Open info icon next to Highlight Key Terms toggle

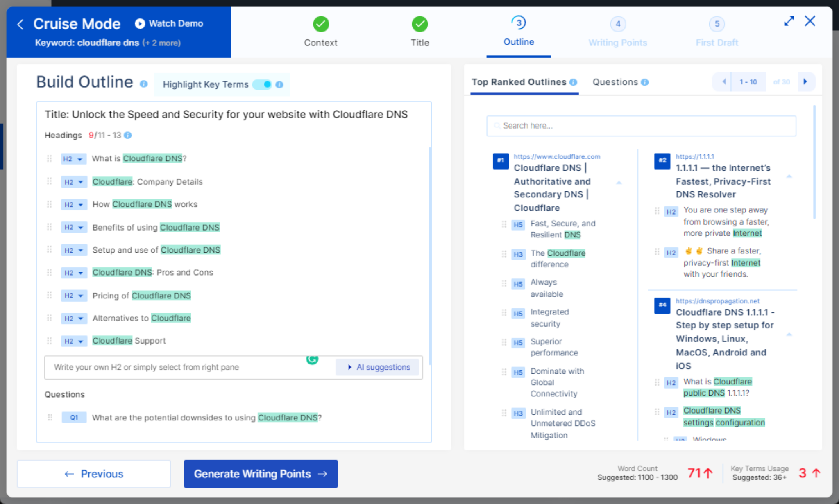click(x=279, y=84)
